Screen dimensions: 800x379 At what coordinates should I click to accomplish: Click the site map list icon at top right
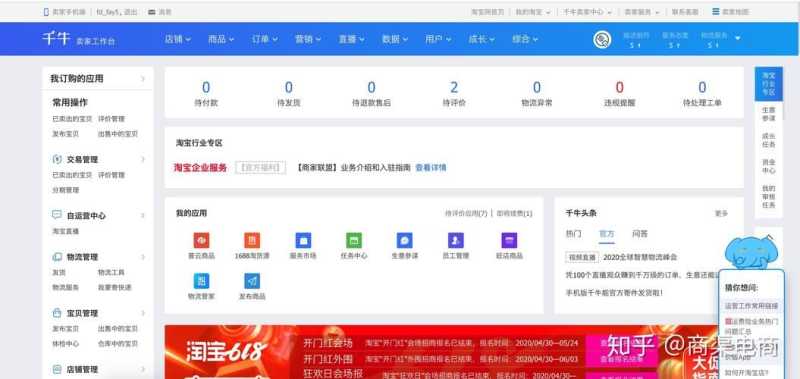click(x=716, y=11)
